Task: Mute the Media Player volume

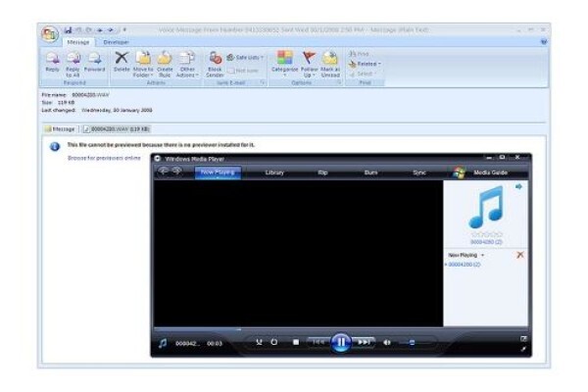Action: coord(387,342)
